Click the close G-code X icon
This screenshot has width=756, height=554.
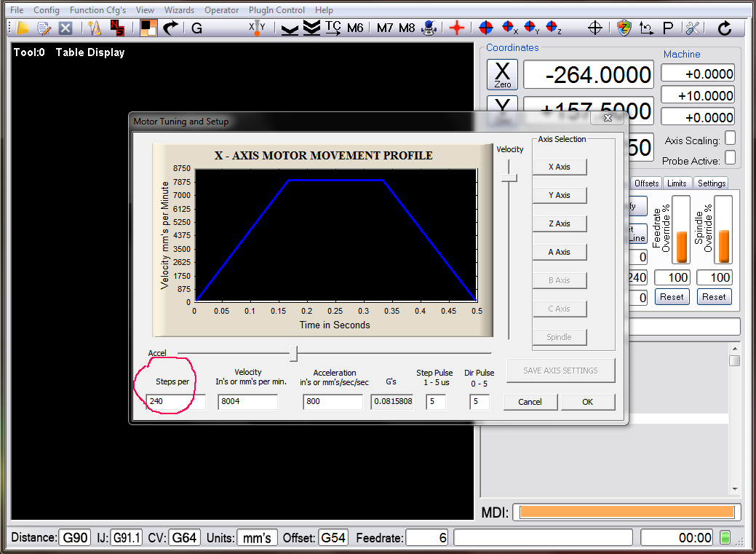(65, 28)
